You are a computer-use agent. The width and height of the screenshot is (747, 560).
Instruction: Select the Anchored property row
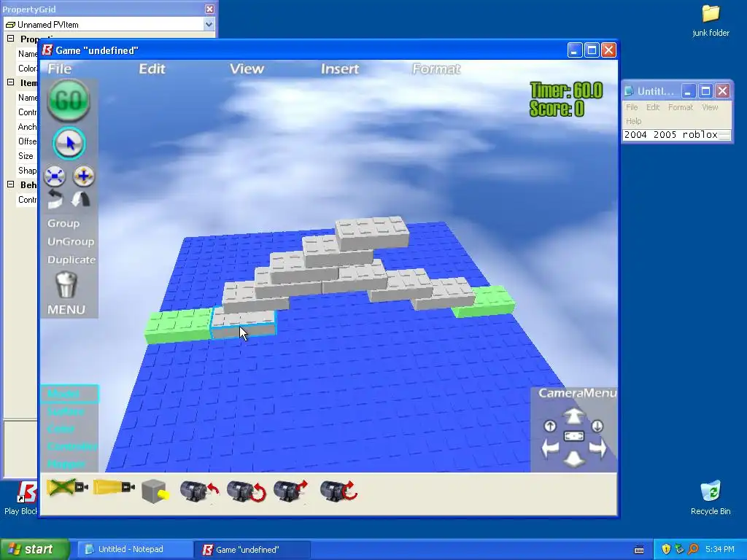pos(27,127)
